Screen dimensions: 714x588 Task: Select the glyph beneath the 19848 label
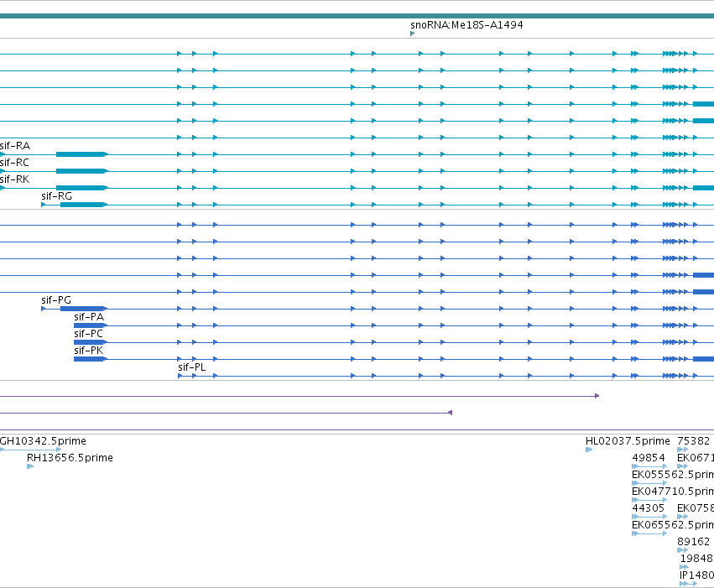click(x=684, y=568)
